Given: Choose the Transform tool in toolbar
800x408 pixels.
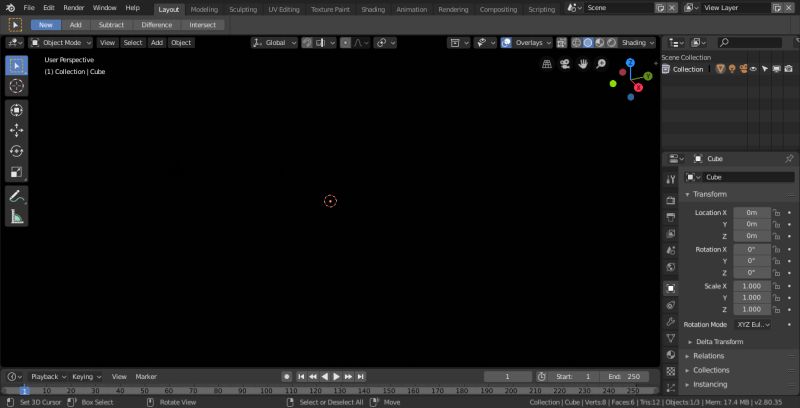Looking at the screenshot, I should click(x=16, y=110).
